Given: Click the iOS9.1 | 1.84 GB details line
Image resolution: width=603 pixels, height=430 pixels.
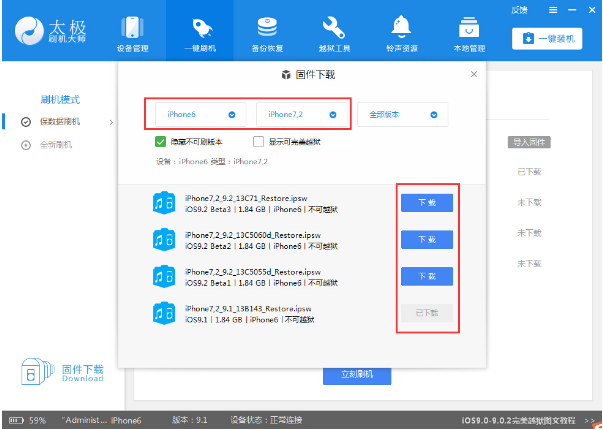Looking at the screenshot, I should [x=250, y=320].
